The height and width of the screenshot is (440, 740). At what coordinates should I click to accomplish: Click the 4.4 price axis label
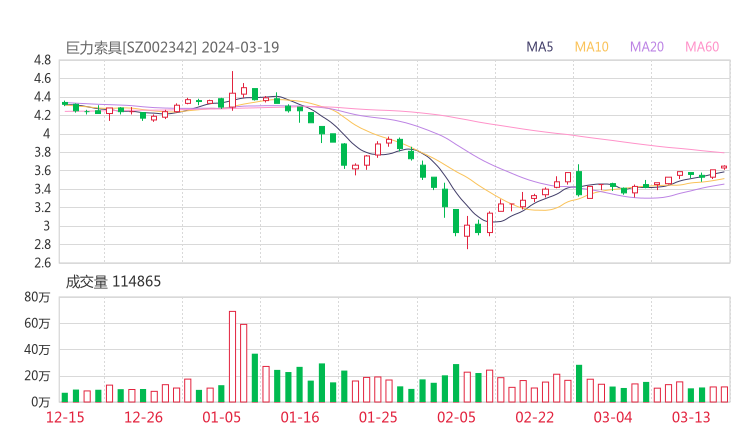click(x=42, y=97)
